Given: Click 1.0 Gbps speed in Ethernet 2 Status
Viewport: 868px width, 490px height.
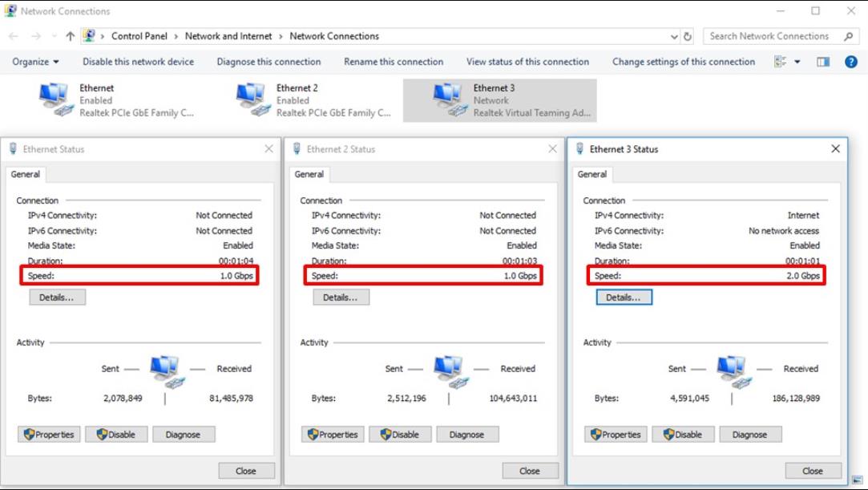Looking at the screenshot, I should pyautogui.click(x=520, y=276).
